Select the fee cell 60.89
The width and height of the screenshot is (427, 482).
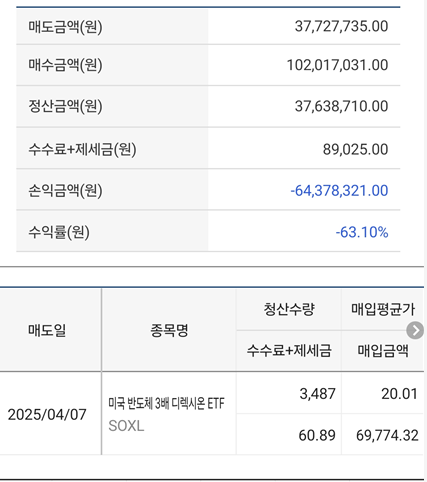pyautogui.click(x=317, y=435)
